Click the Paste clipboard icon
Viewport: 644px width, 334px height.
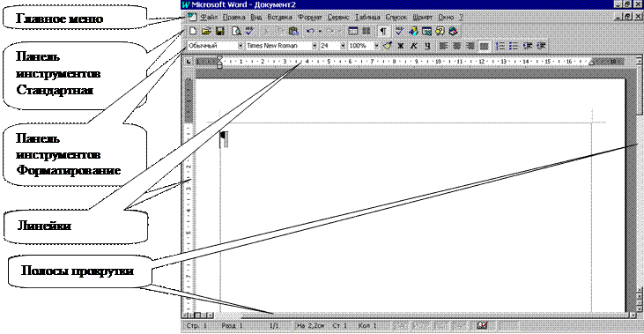coord(293,31)
